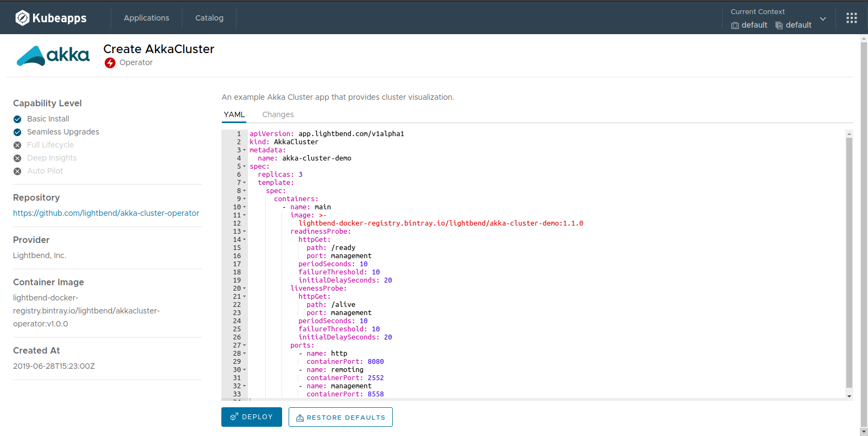The width and height of the screenshot is (868, 436).
Task: Click the Deep Insights status indicator
Action: 17,158
